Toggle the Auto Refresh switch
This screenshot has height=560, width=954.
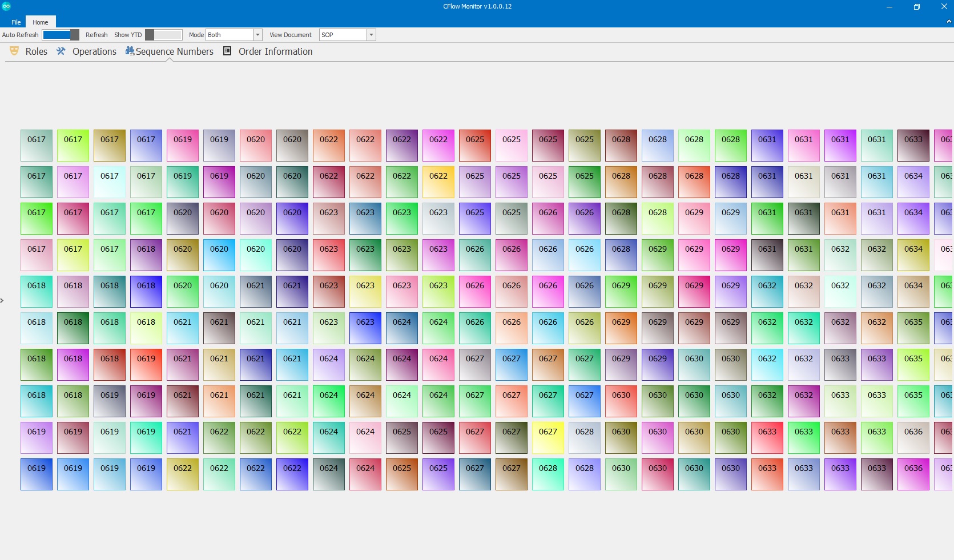coord(61,35)
